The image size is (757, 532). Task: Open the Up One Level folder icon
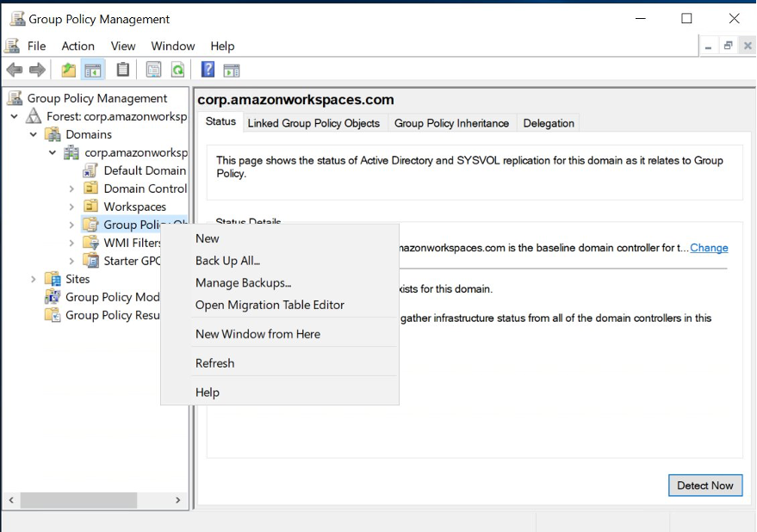tap(68, 70)
